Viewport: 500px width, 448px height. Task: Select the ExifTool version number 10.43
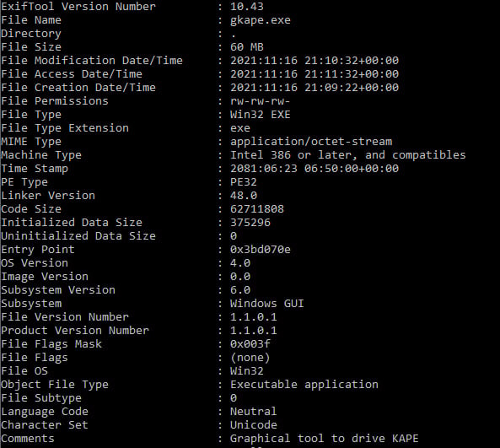247,7
